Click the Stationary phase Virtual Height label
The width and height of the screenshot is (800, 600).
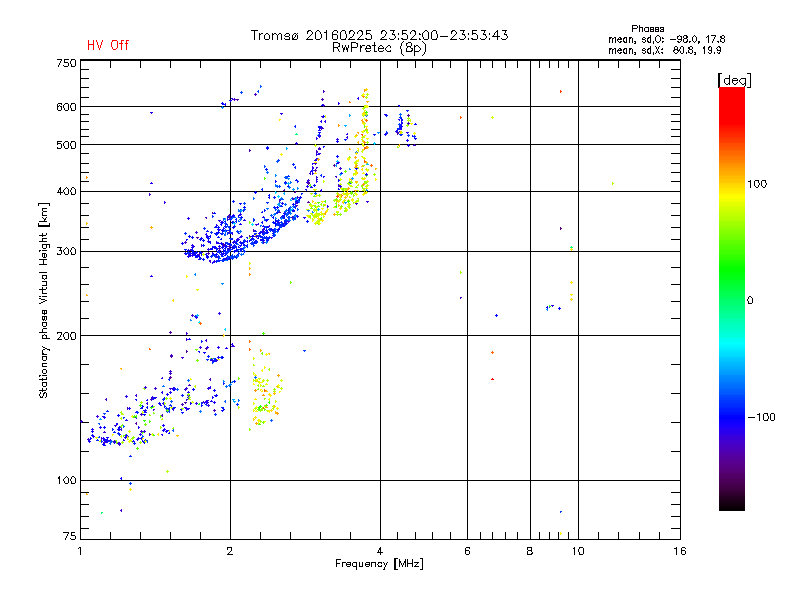click(x=44, y=301)
